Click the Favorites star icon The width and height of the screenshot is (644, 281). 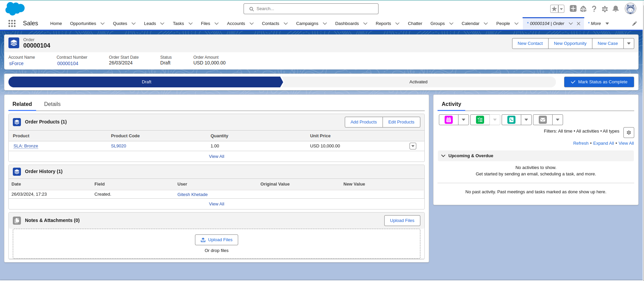pos(554,9)
